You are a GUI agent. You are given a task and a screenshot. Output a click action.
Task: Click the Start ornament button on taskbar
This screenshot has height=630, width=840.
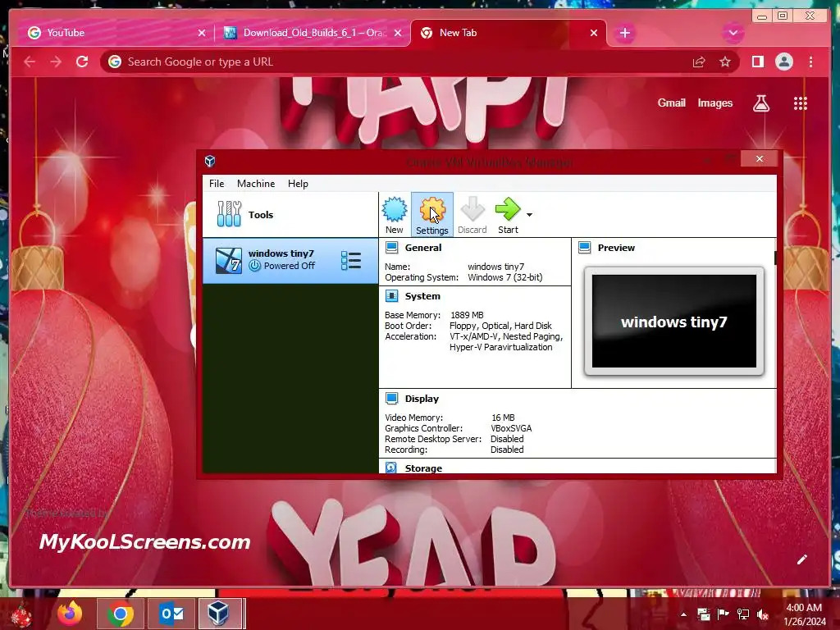pos(21,616)
